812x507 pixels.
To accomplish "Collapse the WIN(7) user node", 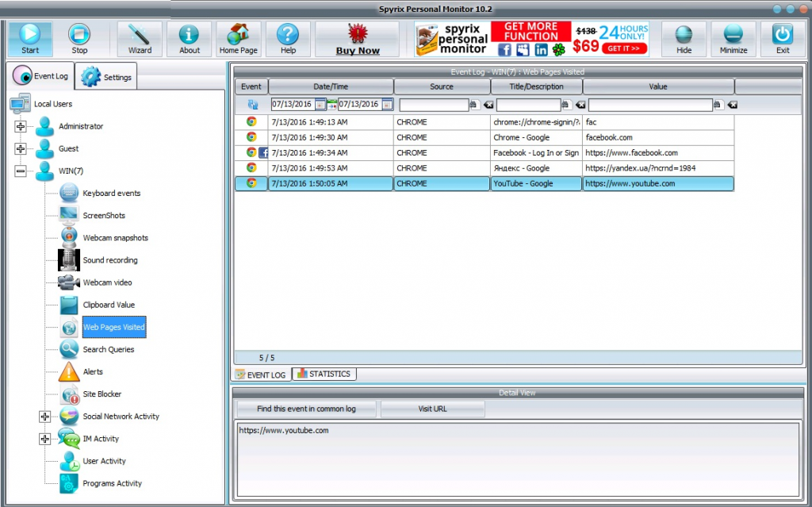I will [x=21, y=171].
